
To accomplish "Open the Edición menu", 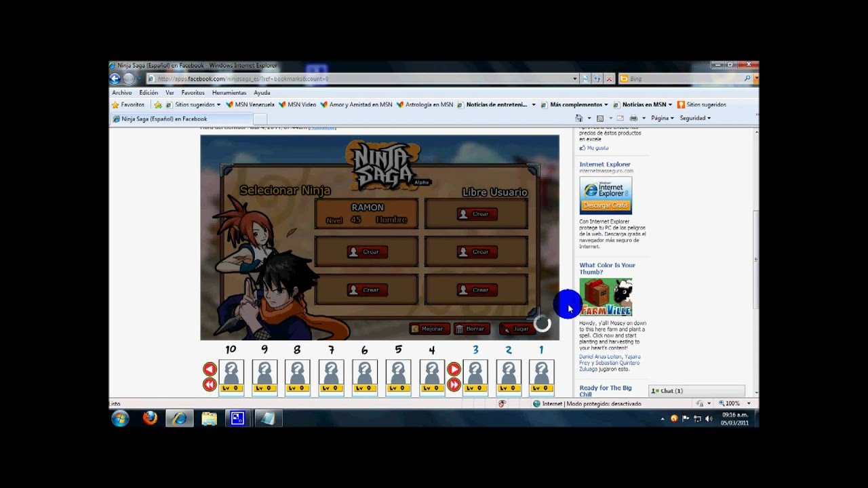I will [x=149, y=93].
